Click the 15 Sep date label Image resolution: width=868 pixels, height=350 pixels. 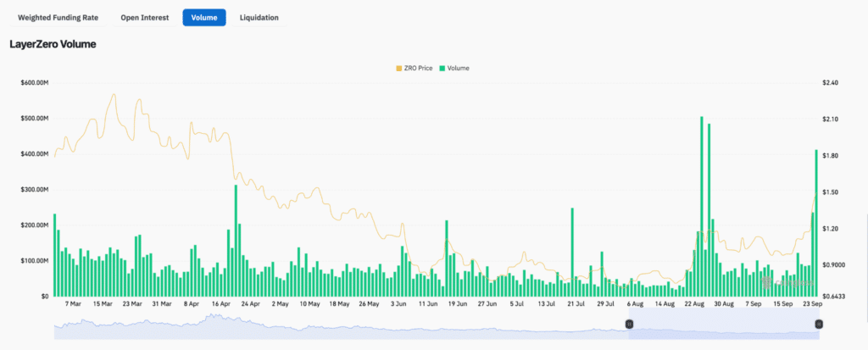coord(782,304)
